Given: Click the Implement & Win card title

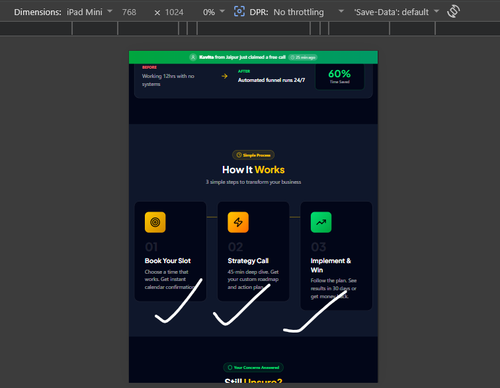Looking at the screenshot, I should pos(331,265).
